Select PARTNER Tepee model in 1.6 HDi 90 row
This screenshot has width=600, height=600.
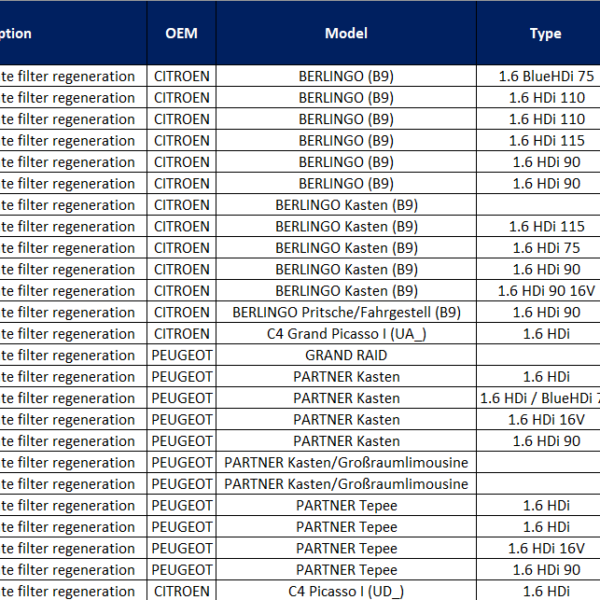point(346,569)
